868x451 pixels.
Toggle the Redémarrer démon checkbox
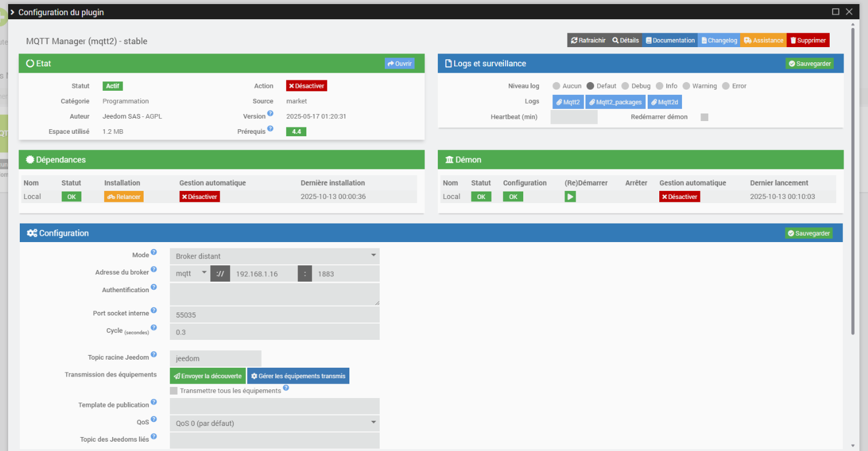click(705, 117)
